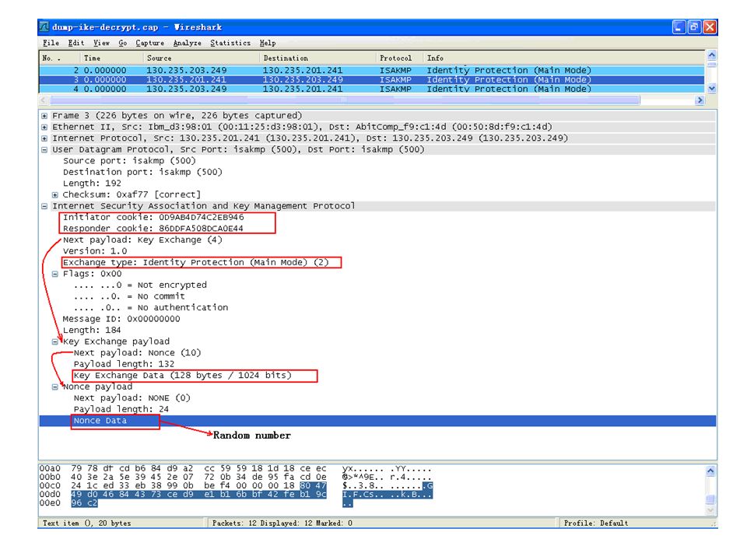Click 'Profile: Default' in status bar
Screen dimensions: 747x560
click(596, 523)
